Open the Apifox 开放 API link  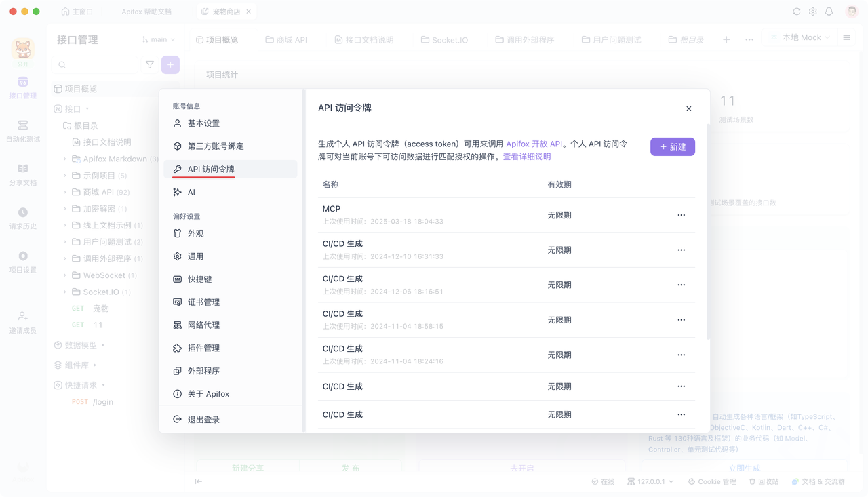coord(534,144)
